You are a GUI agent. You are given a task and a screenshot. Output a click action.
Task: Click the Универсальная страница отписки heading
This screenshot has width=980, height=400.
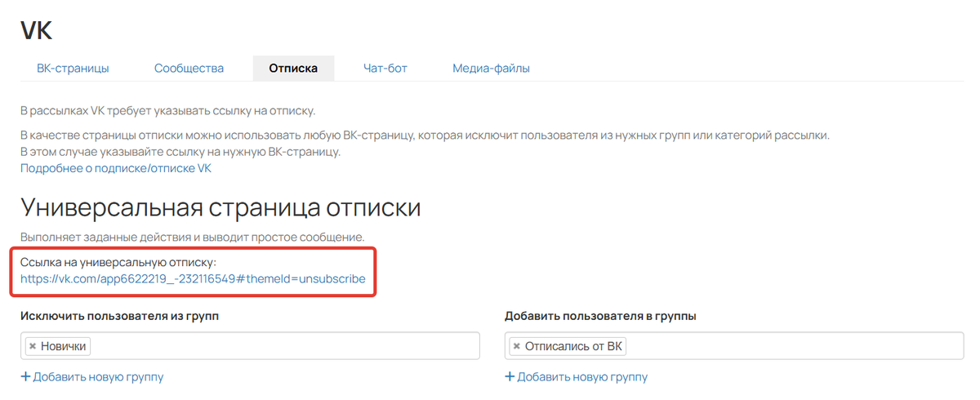click(x=220, y=207)
